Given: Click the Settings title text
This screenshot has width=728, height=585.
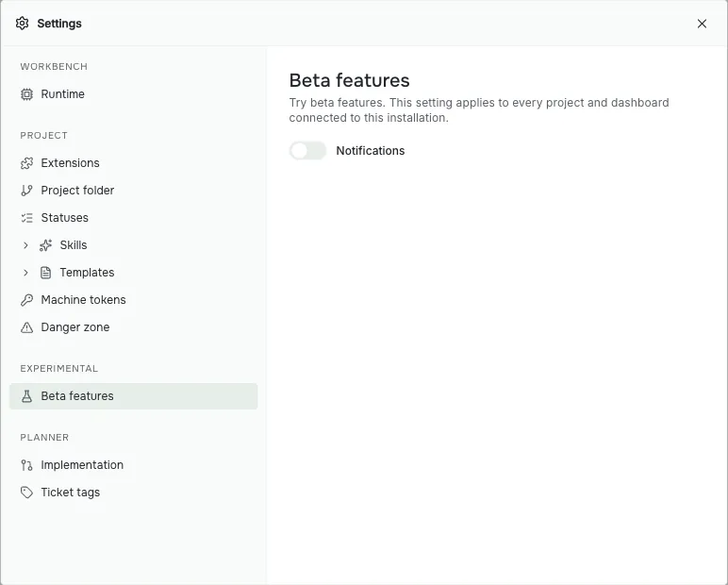Looking at the screenshot, I should click(x=59, y=24).
